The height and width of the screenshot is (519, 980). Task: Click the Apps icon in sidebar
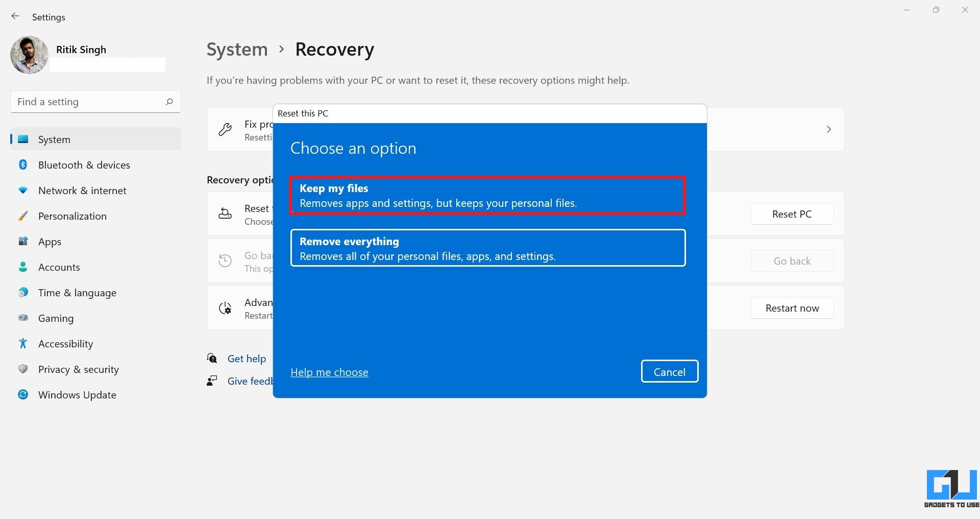click(x=23, y=241)
